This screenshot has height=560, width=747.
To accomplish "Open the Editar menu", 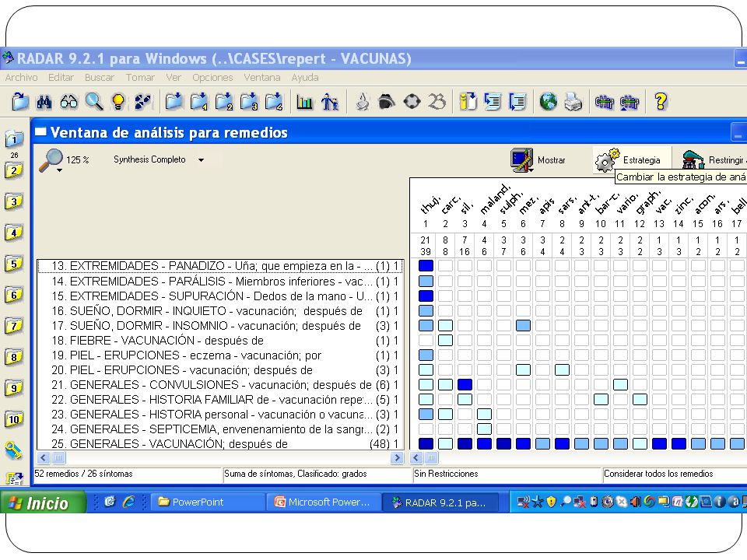I will pos(61,77).
